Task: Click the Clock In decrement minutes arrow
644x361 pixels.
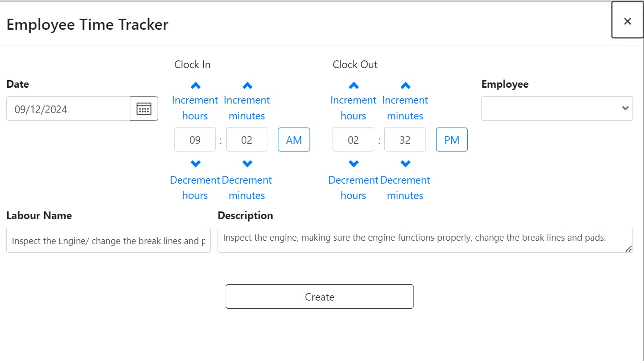Action: pyautogui.click(x=247, y=163)
